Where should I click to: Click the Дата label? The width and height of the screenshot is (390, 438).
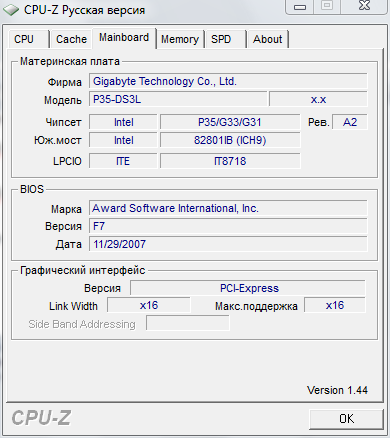coord(69,244)
